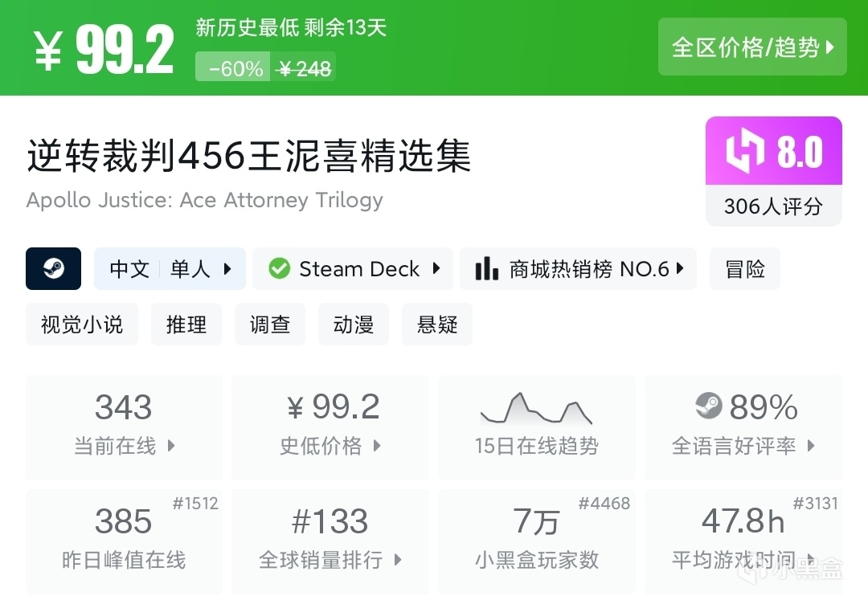Open the 当前在线 current players stat
868x600 pixels.
tap(124, 427)
